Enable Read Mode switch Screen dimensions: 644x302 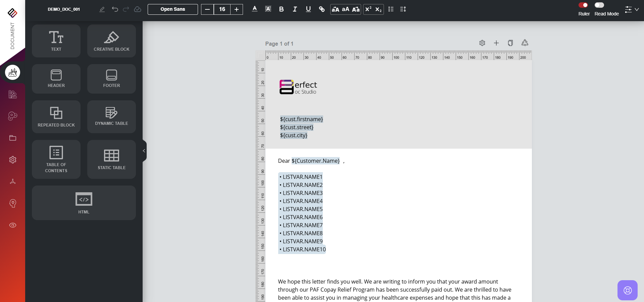pyautogui.click(x=599, y=5)
